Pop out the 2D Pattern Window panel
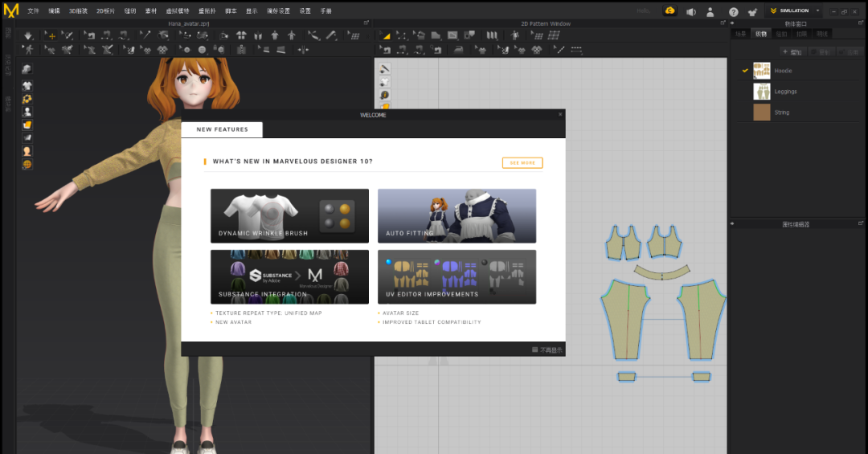 point(723,23)
